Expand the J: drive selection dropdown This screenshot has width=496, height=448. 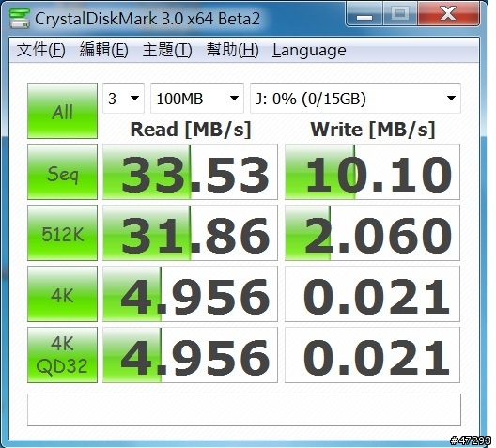click(x=355, y=98)
